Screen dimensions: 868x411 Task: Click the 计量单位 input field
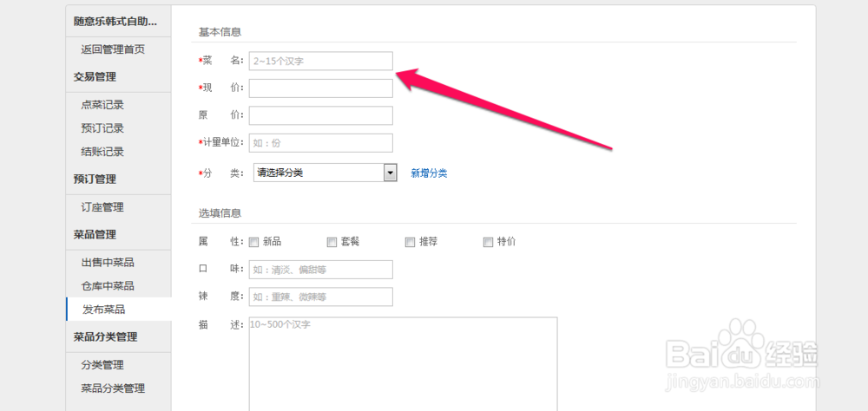[x=320, y=143]
